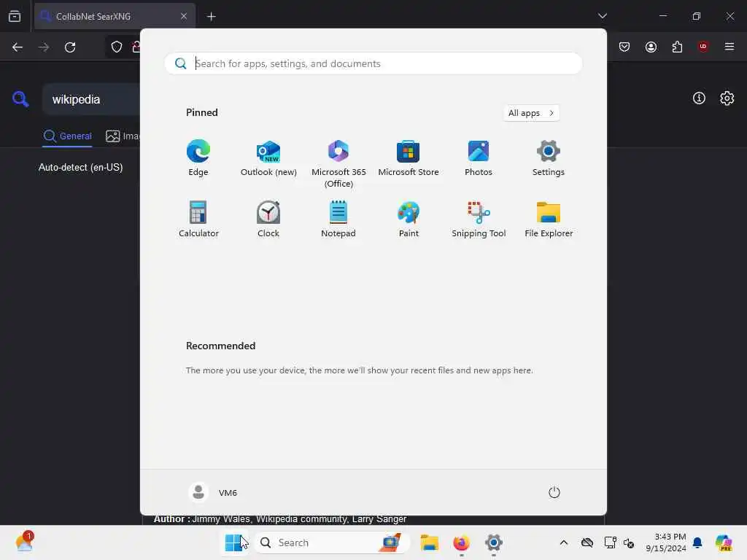Viewport: 747px width, 560px height.
Task: Select the CollabNet SearXNG tab
Action: 115,16
